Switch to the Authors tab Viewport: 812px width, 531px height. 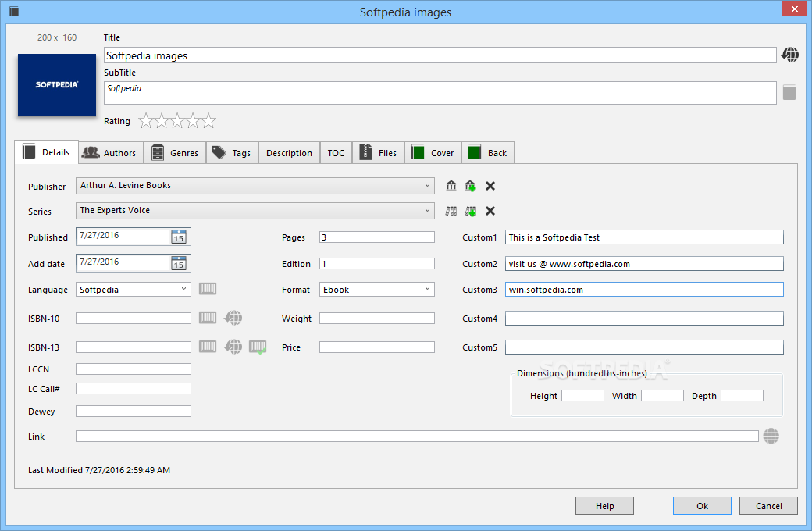[111, 153]
